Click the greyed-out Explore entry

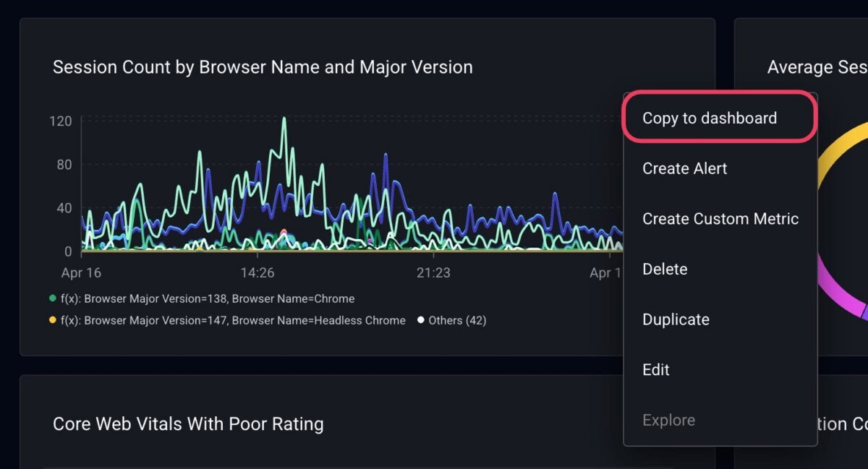[x=668, y=420]
